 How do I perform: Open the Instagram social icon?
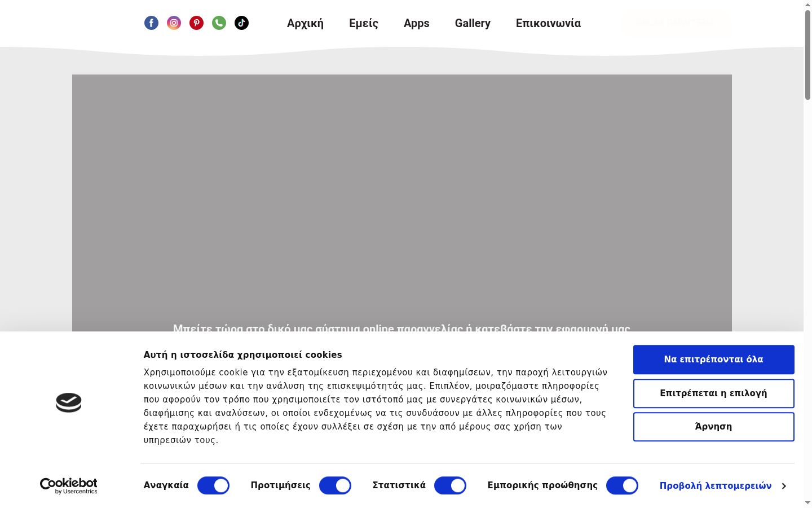174,23
